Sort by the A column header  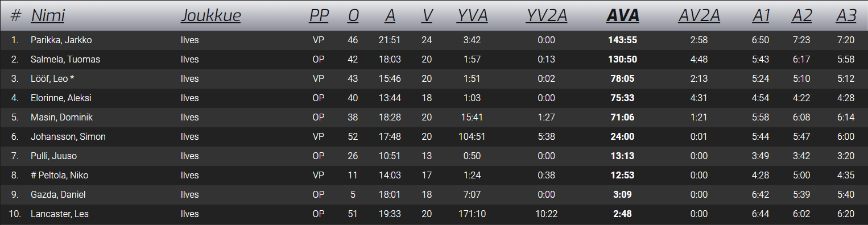tap(390, 16)
